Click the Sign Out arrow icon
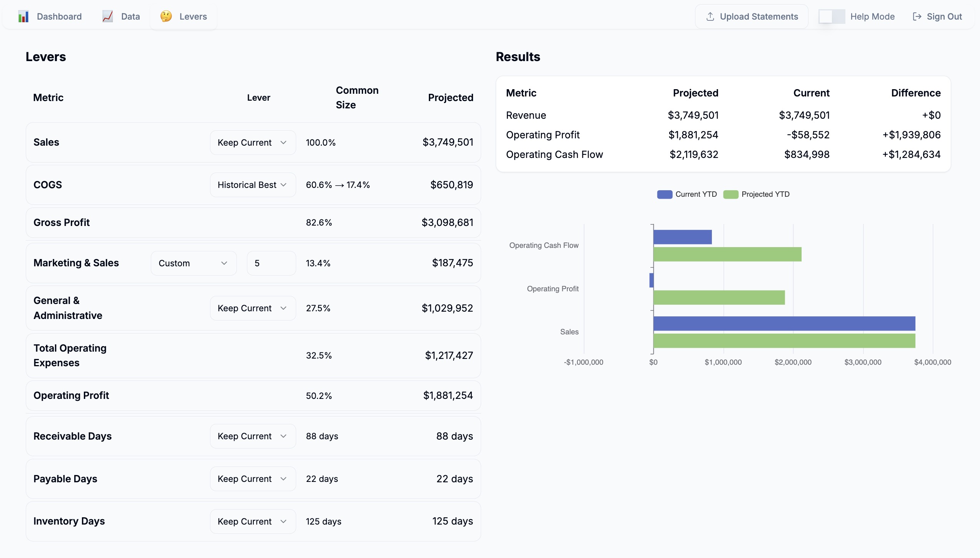Viewport: 980px width, 558px height. tap(917, 17)
